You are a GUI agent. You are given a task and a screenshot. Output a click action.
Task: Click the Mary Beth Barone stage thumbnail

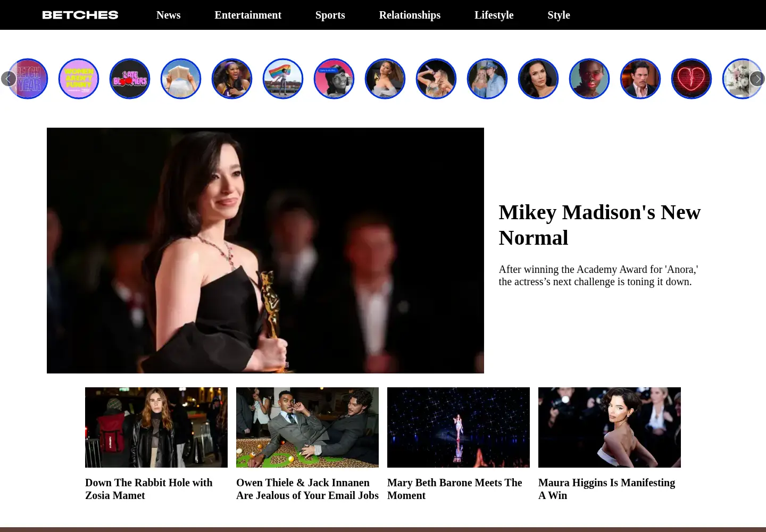coord(459,427)
